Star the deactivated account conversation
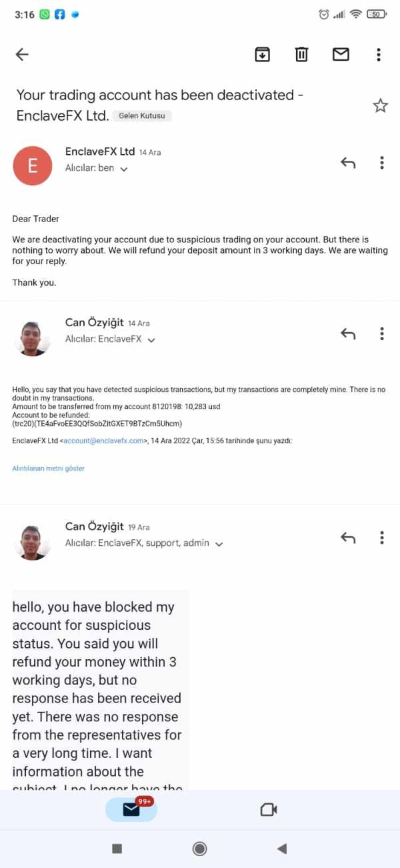 (380, 105)
